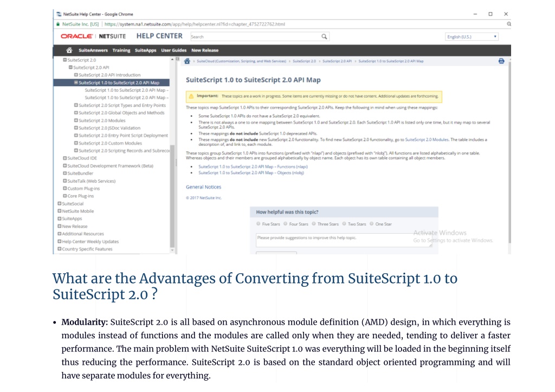Expand the SuiteScript 2.0 Modules node

point(76,120)
